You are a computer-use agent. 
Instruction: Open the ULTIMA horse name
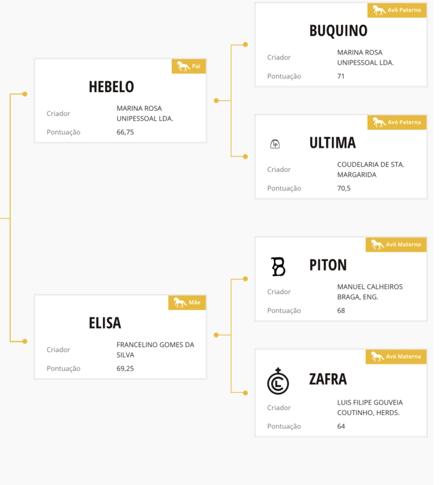332,143
